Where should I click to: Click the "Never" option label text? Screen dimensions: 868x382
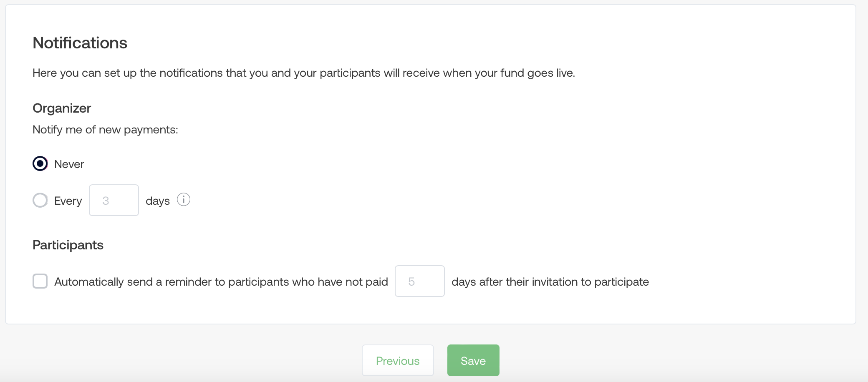(x=69, y=164)
